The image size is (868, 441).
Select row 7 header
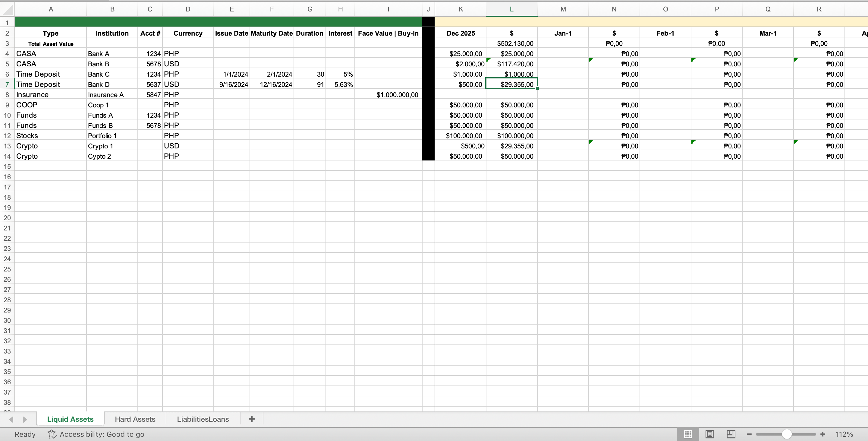tap(7, 84)
